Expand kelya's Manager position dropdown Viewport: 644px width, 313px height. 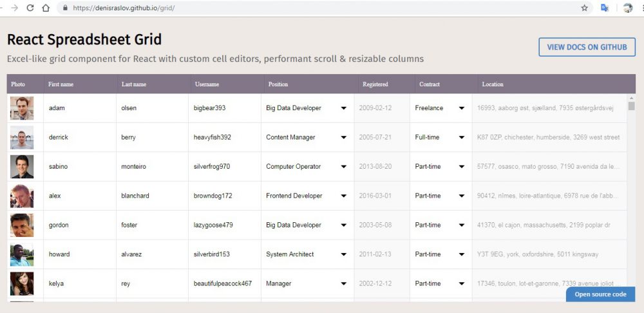(343, 283)
